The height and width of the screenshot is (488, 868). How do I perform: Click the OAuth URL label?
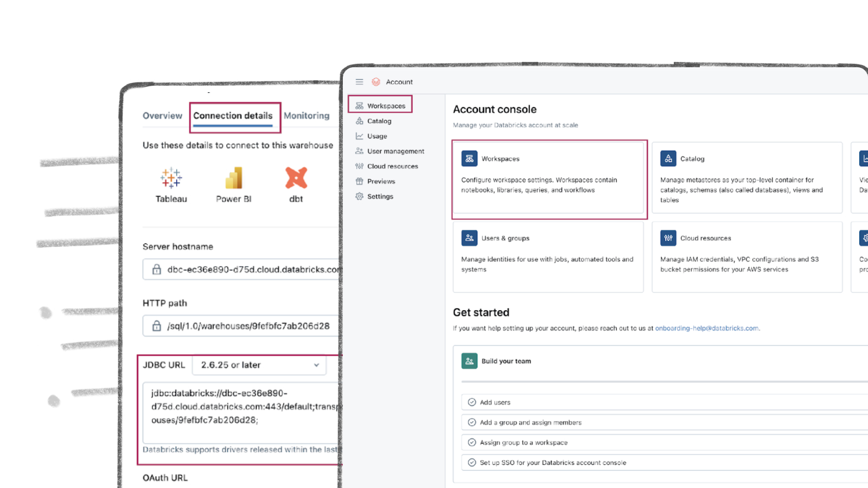click(165, 478)
